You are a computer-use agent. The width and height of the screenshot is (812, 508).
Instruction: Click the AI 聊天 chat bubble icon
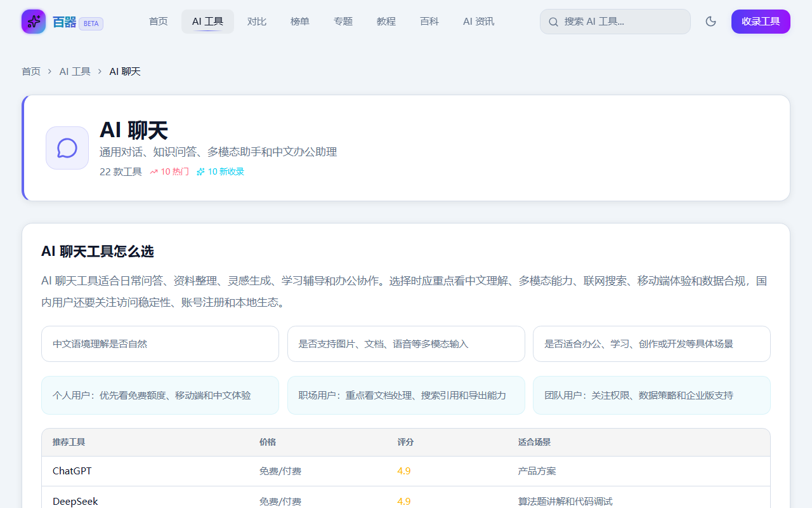(67, 148)
